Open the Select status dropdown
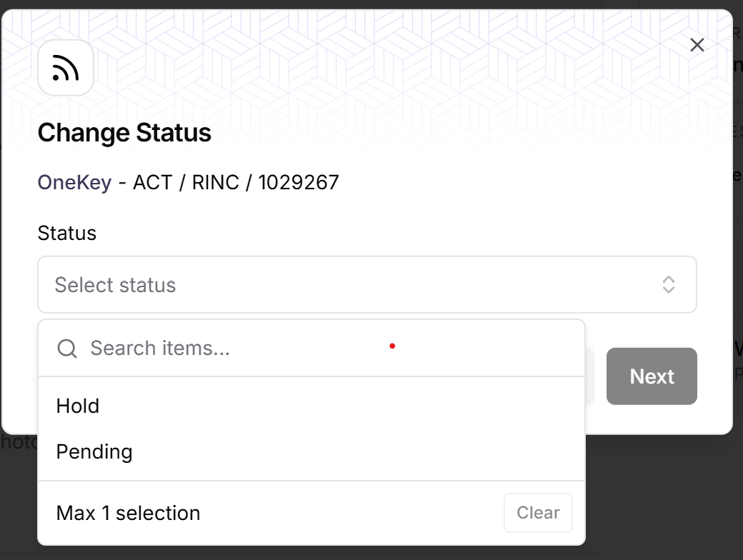 366,285
